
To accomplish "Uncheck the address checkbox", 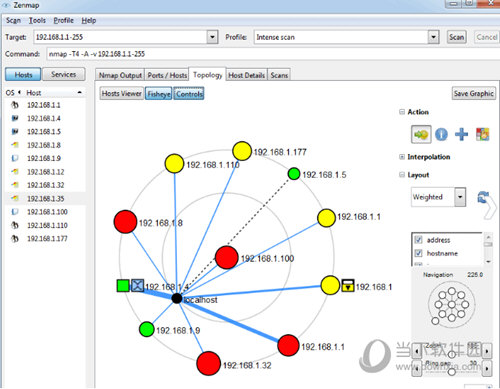I will pos(418,240).
